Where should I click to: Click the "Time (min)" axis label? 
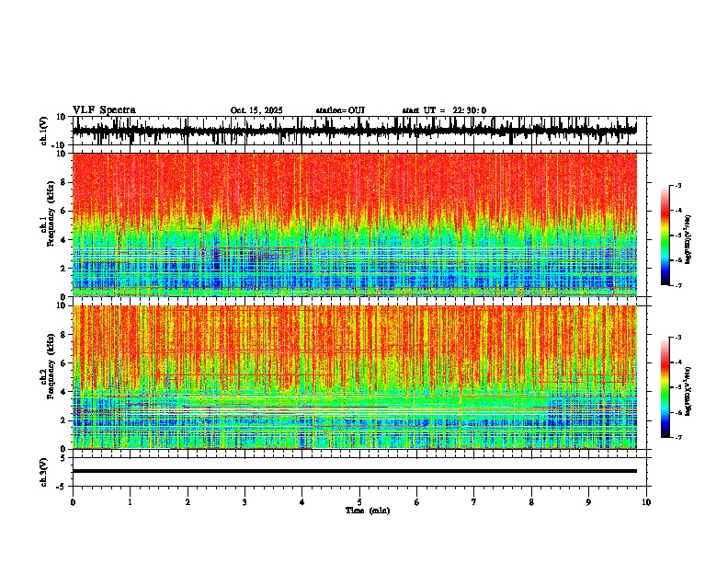(368, 511)
